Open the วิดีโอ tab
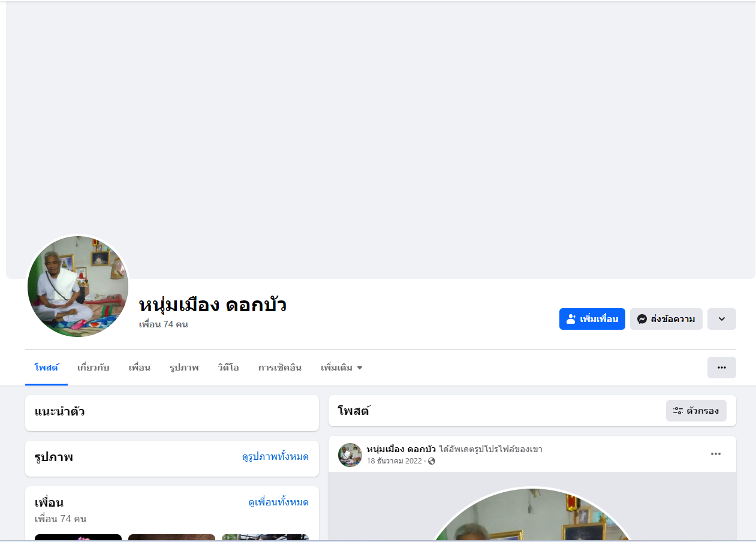This screenshot has width=756, height=542. click(228, 368)
